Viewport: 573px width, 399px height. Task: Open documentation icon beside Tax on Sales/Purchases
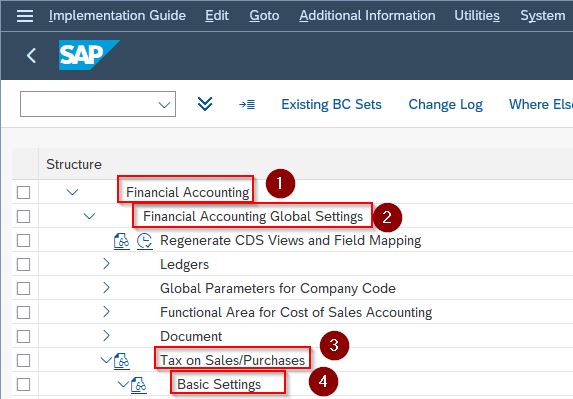pyautogui.click(x=122, y=361)
